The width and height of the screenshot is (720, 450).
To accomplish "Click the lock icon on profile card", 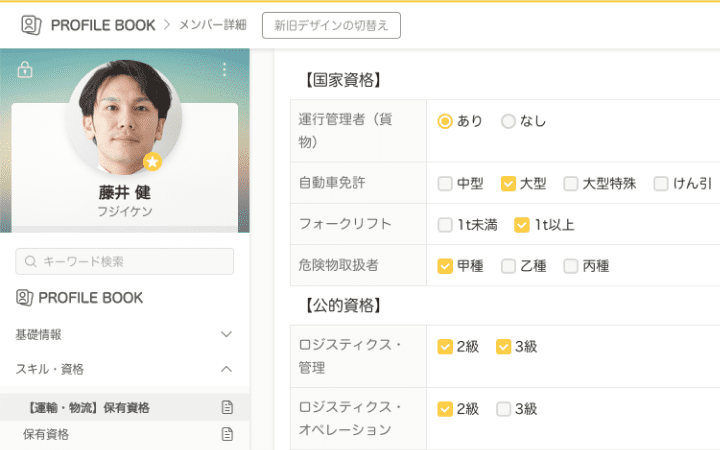I will pyautogui.click(x=25, y=70).
